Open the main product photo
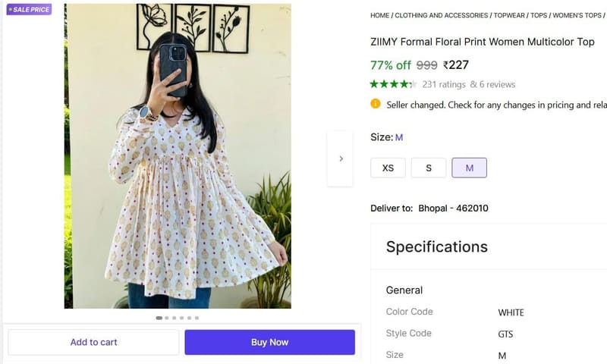 click(178, 156)
